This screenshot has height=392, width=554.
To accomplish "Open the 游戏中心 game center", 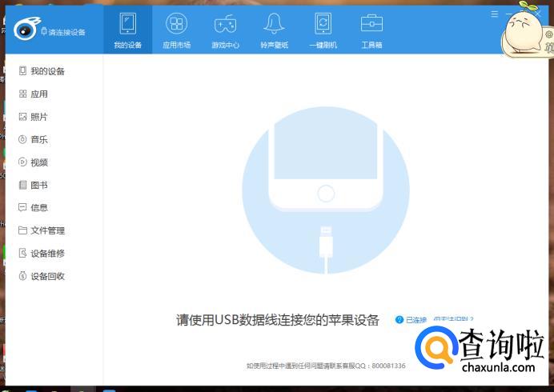I will click(225, 30).
